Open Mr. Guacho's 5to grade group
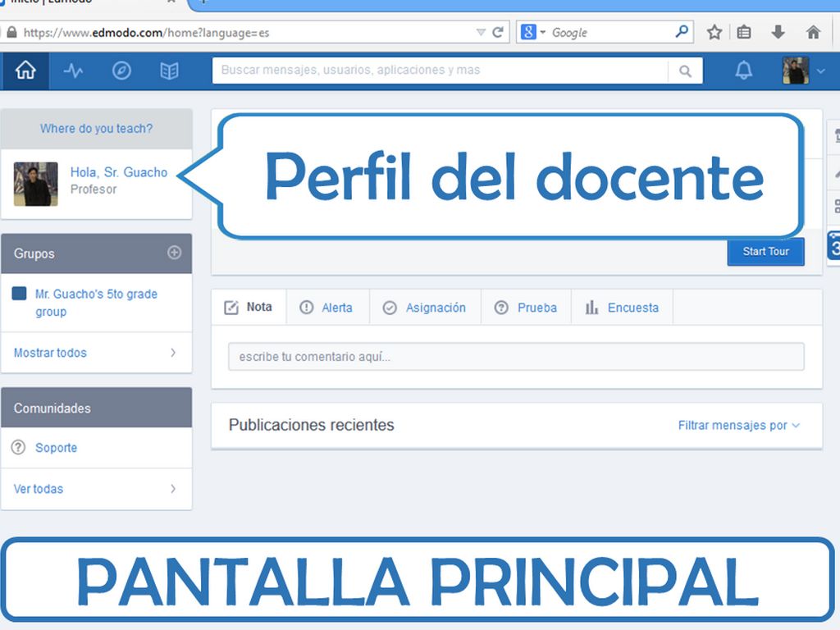 pyautogui.click(x=95, y=303)
